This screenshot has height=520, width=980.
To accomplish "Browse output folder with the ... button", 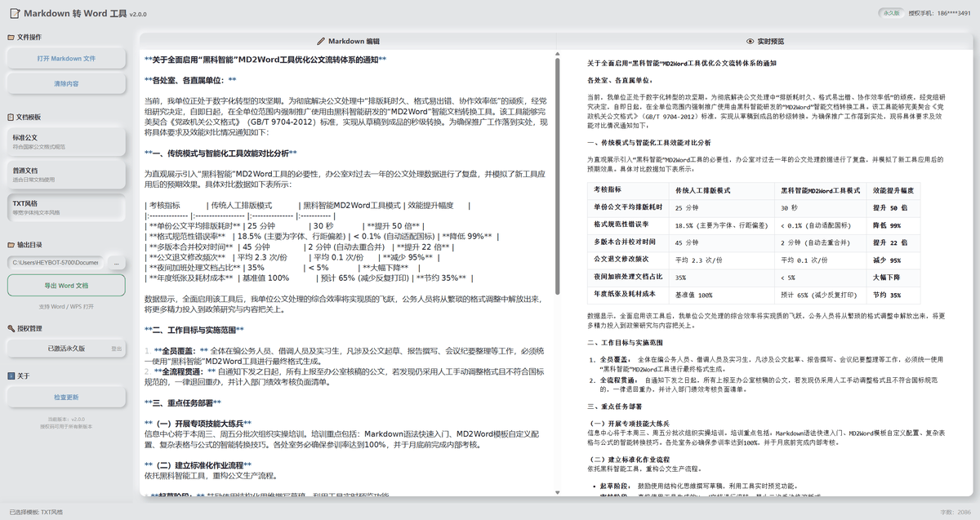I will [x=117, y=263].
